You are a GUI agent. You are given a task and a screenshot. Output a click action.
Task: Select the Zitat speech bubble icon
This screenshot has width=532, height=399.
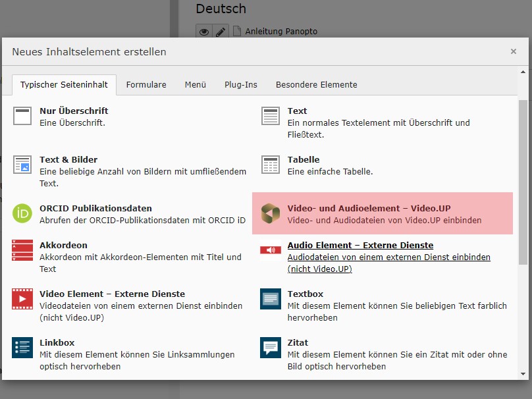coord(271,348)
